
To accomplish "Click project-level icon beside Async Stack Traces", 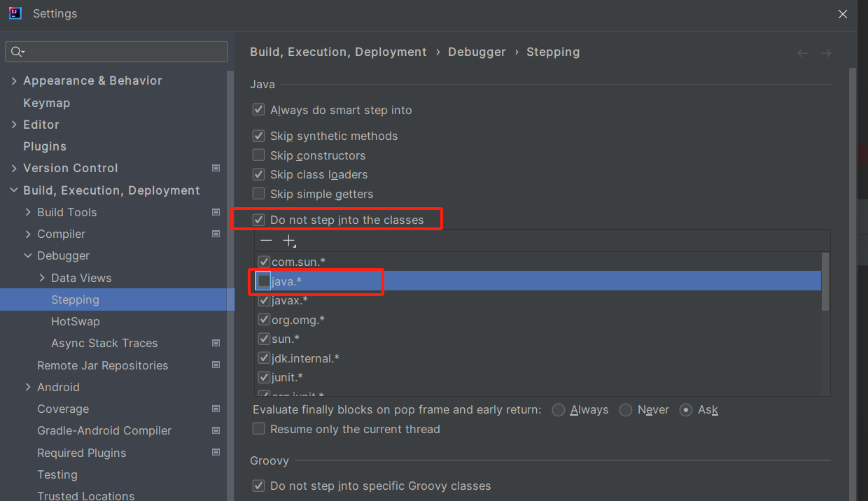I will pos(216,343).
